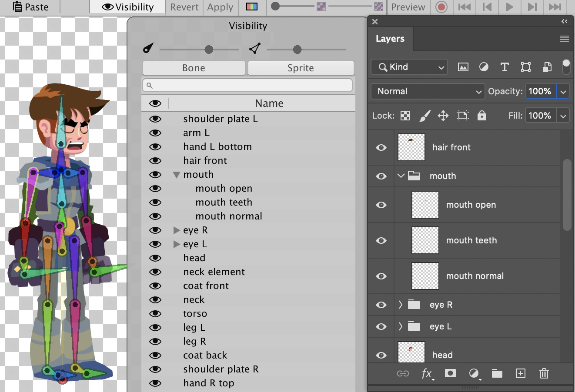
Task: Switch to the Sprite tab
Action: [301, 68]
